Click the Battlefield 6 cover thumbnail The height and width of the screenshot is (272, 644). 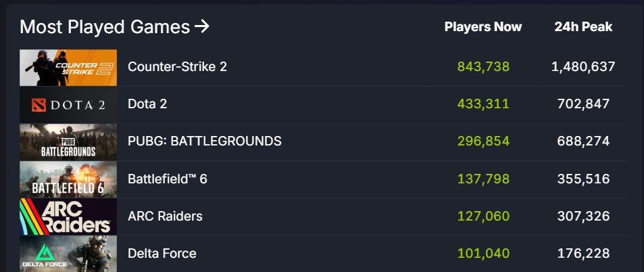click(x=68, y=179)
